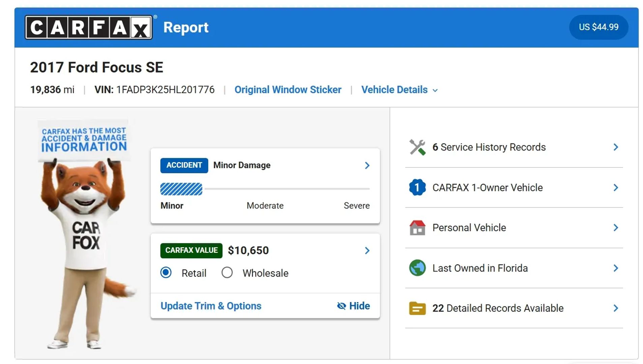The image size is (643, 364).
Task: Click the Report header title
Action: point(186,27)
